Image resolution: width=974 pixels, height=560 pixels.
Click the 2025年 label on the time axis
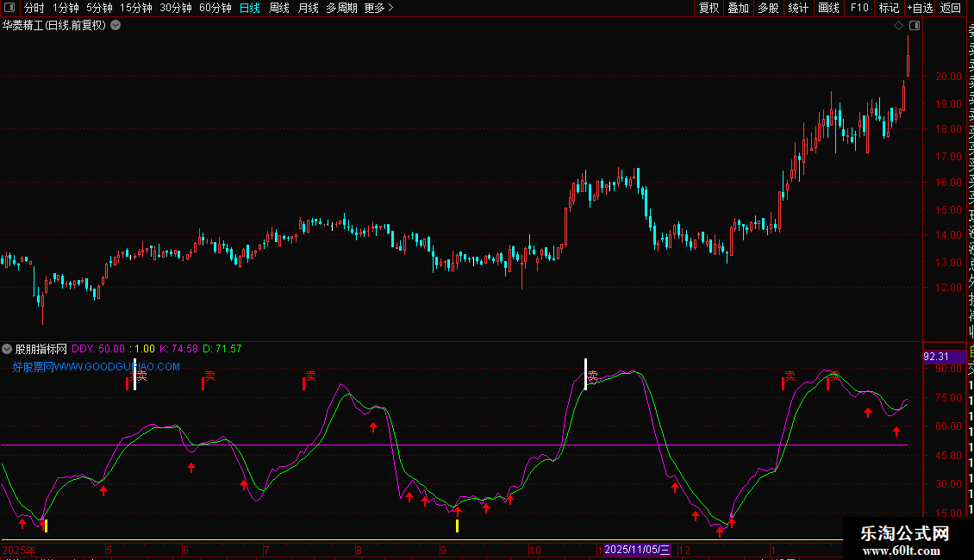tap(19, 550)
